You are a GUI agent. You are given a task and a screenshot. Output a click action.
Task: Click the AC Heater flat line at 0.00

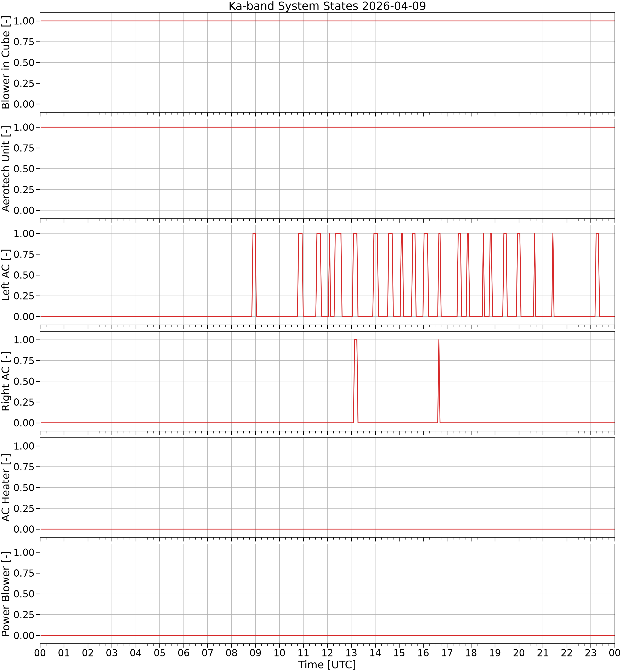tap(327, 529)
